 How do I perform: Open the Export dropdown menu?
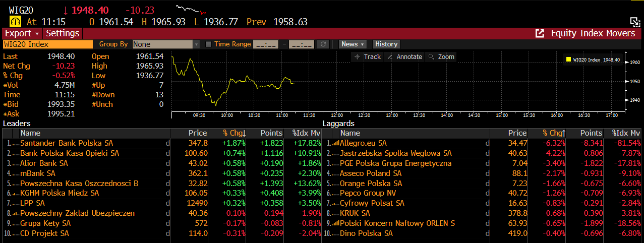(x=22, y=33)
